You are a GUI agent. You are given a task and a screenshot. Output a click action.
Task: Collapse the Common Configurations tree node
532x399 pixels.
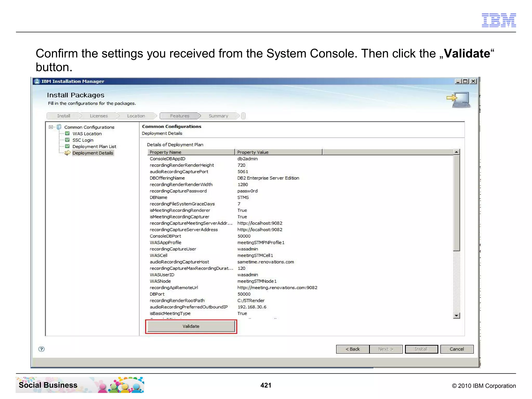[51, 127]
